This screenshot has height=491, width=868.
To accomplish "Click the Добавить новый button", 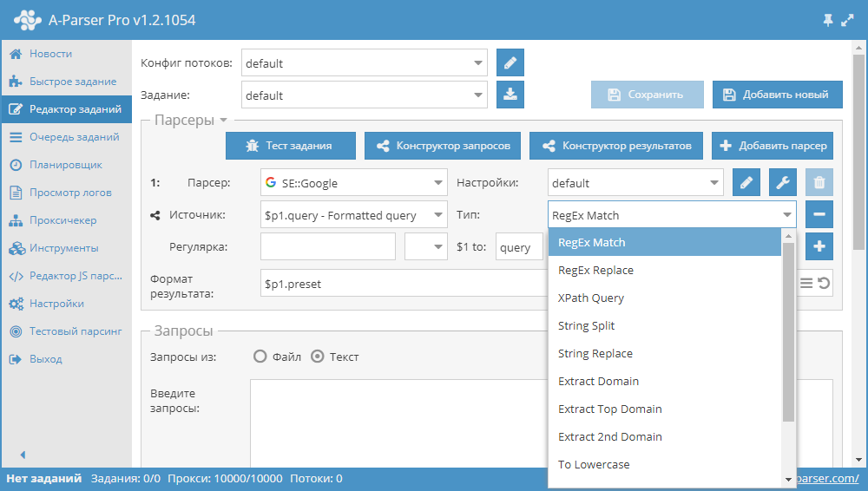I will pyautogui.click(x=777, y=95).
